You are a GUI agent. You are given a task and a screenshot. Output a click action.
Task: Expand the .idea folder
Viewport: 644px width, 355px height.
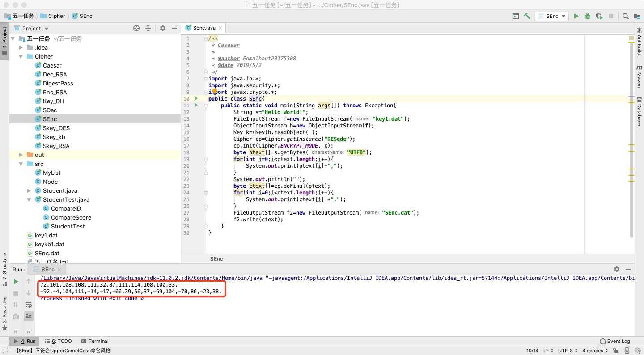[21, 47]
